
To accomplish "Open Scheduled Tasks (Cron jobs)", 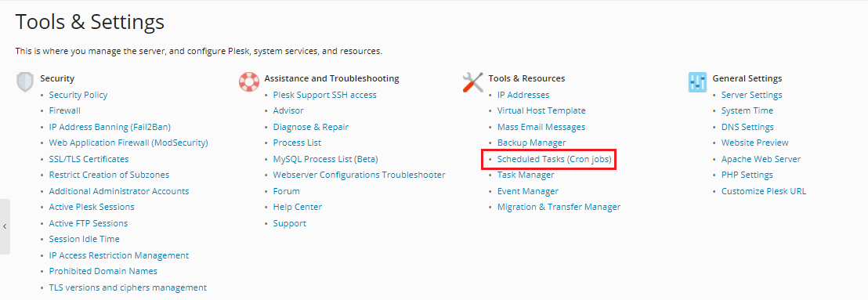I will tap(555, 159).
